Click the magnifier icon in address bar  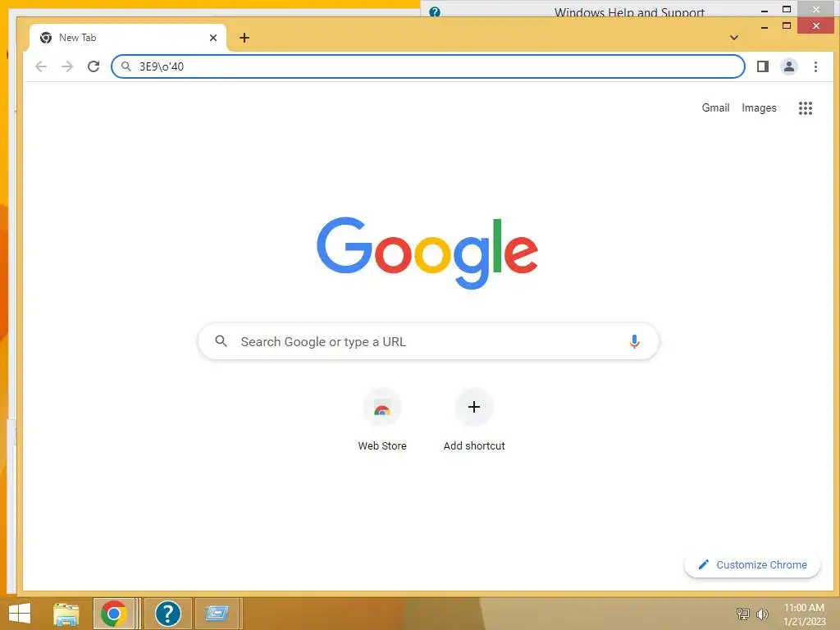pyautogui.click(x=126, y=66)
